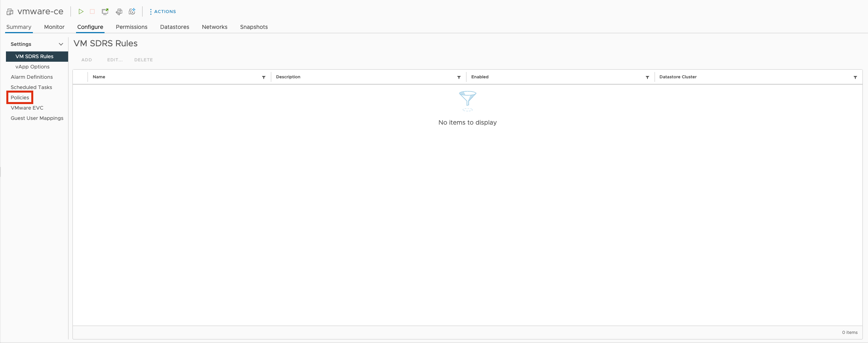Viewport: 868px width, 343px height.
Task: Go to Guest User Mappings
Action: pyautogui.click(x=37, y=118)
